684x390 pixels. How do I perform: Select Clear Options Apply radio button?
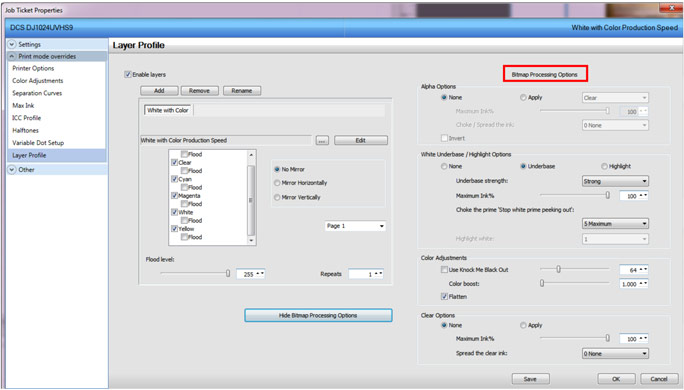[x=523, y=325]
